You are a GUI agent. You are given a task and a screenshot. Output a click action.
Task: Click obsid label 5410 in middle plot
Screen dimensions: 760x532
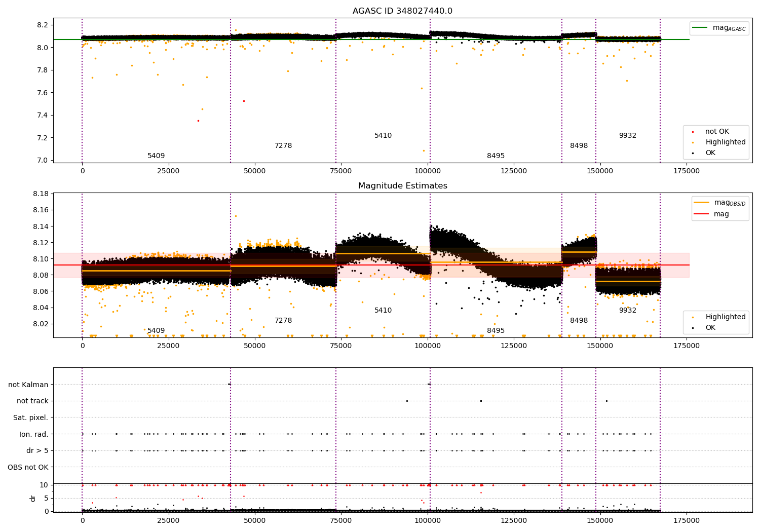tap(383, 311)
